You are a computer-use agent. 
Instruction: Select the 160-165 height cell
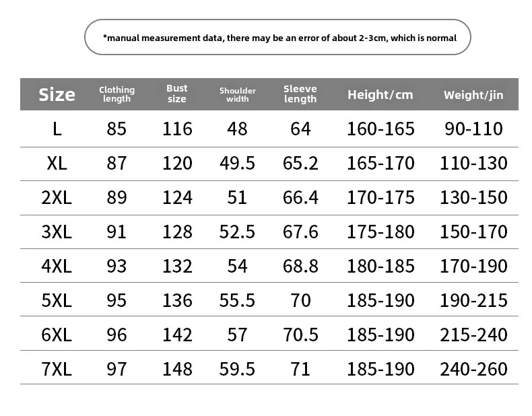point(380,129)
